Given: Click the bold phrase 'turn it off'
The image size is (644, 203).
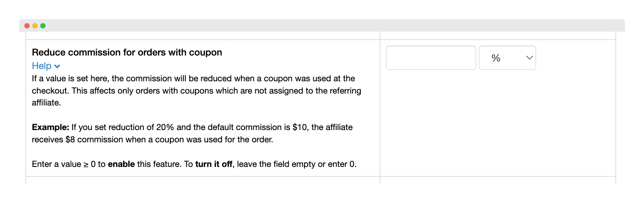Looking at the screenshot, I should coord(214,164).
